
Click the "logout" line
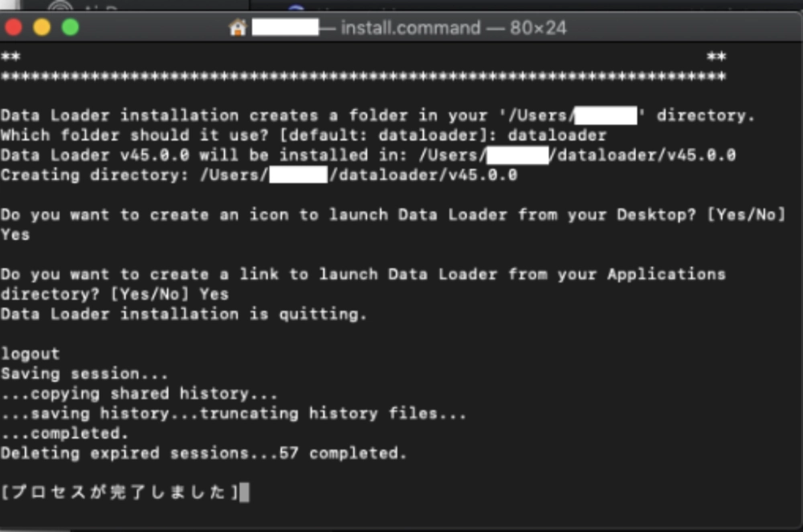point(31,354)
